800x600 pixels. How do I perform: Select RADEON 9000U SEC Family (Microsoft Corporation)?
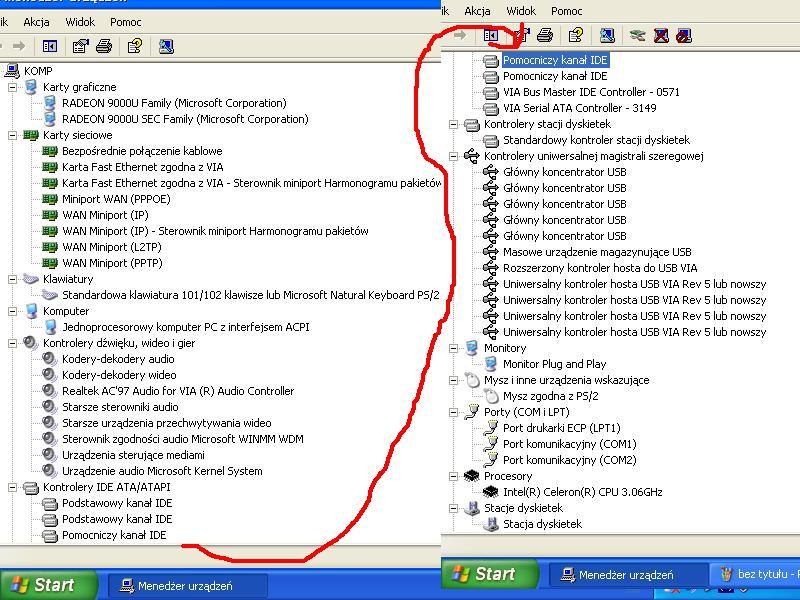(x=185, y=119)
